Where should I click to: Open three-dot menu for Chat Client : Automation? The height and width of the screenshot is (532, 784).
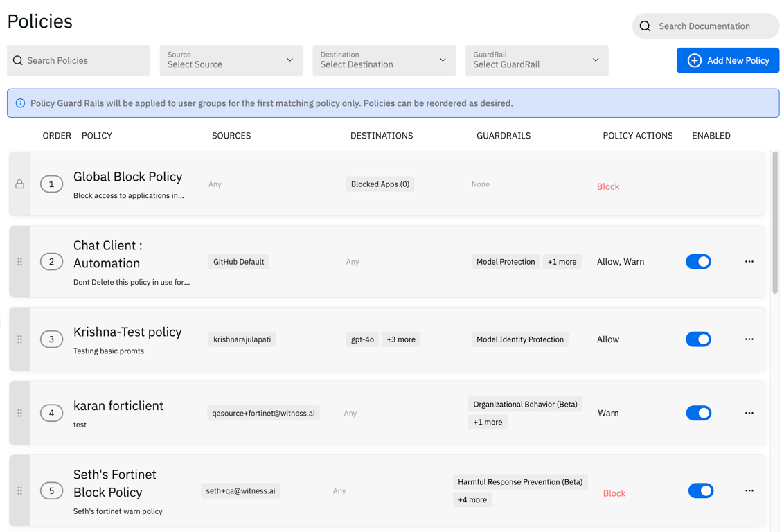pos(749,262)
